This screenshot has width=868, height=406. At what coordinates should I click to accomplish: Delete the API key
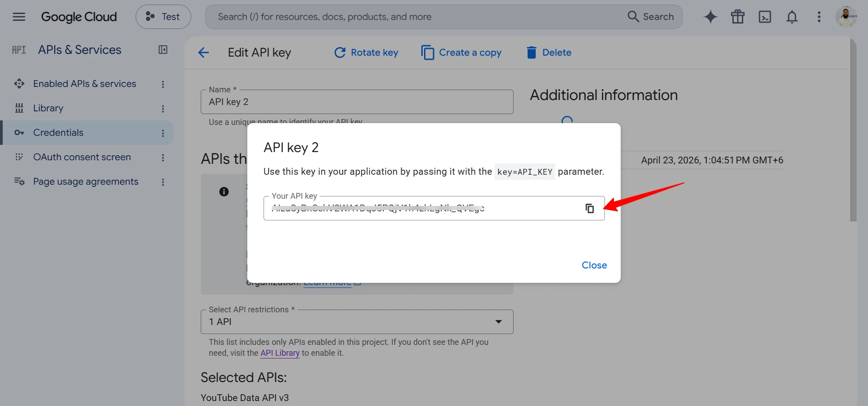pyautogui.click(x=549, y=53)
